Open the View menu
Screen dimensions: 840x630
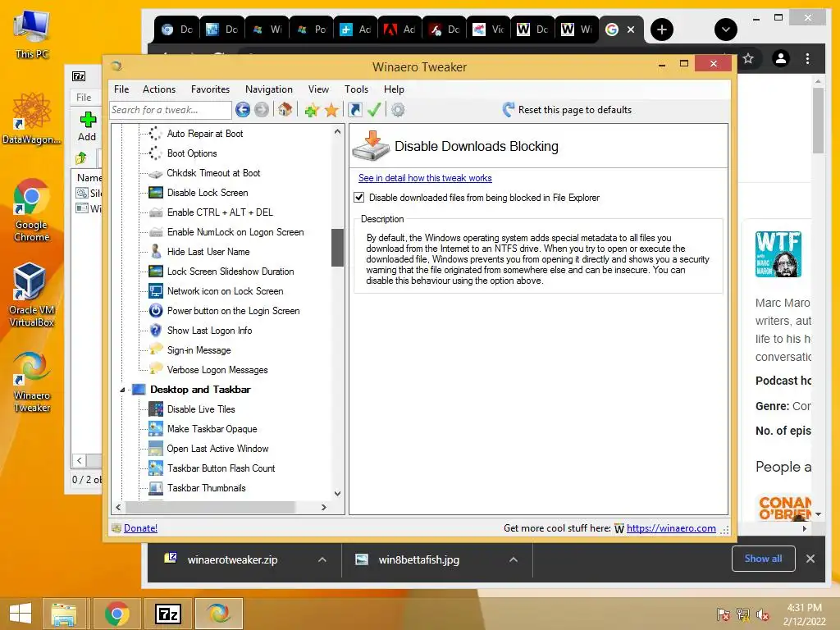coord(318,89)
